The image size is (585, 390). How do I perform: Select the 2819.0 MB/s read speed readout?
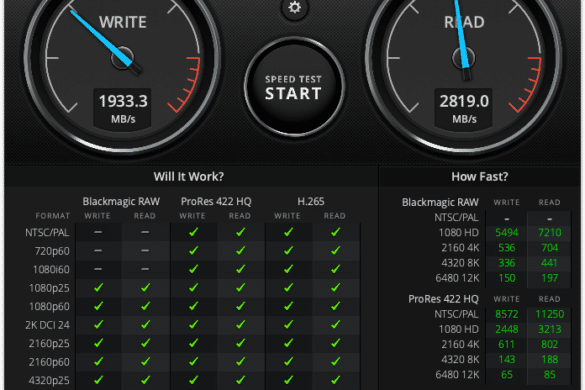pyautogui.click(x=464, y=109)
